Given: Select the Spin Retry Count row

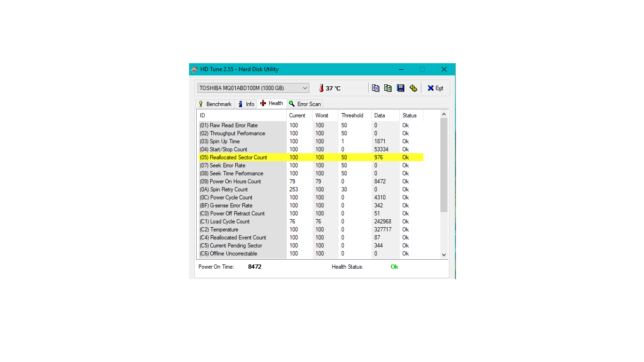Looking at the screenshot, I should (310, 189).
